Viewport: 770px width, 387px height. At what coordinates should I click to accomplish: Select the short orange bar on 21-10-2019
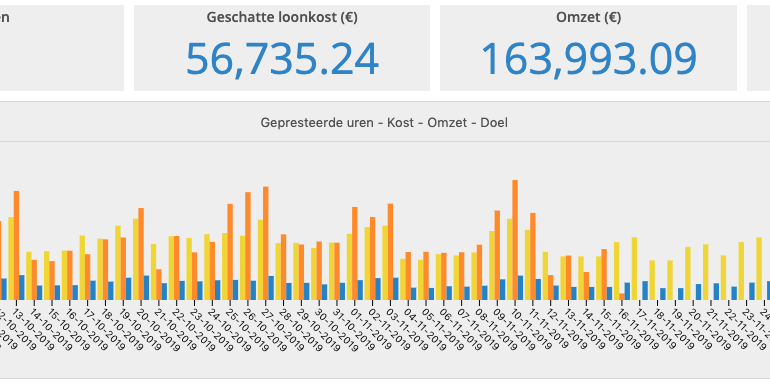pos(159,285)
